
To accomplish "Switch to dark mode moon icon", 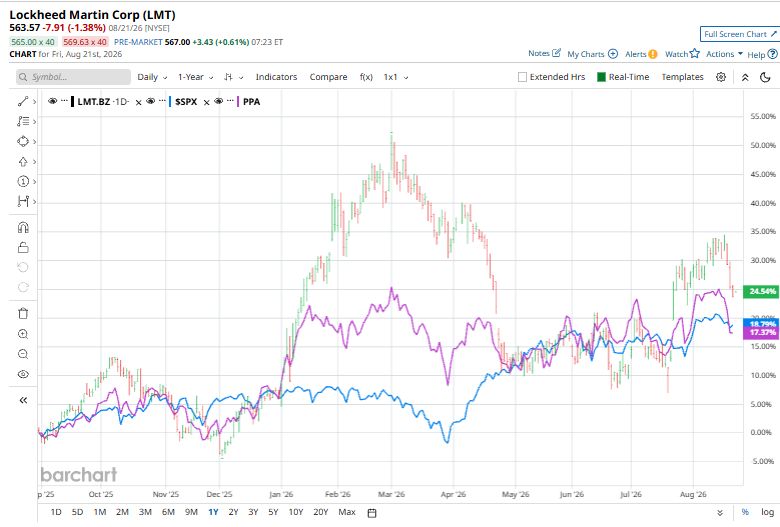I will (x=766, y=77).
